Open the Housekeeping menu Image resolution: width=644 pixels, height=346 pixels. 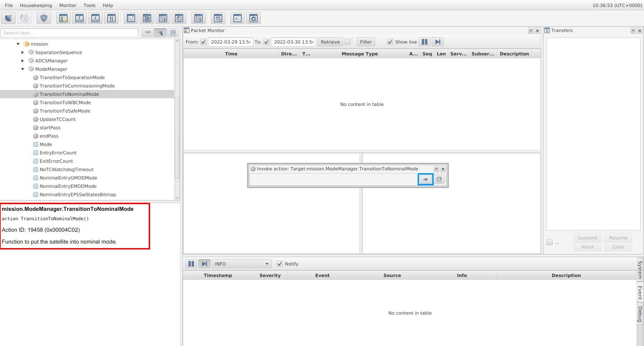[36, 5]
